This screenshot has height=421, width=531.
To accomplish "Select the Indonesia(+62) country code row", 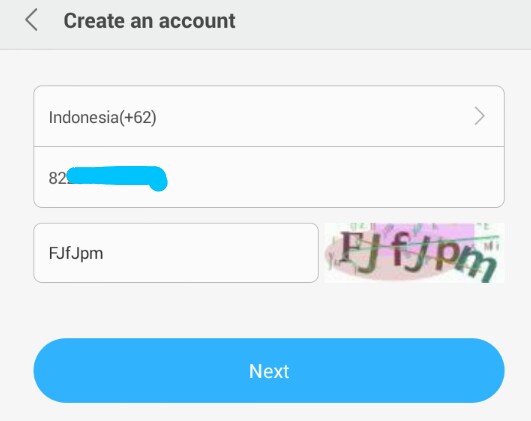I will (269, 116).
